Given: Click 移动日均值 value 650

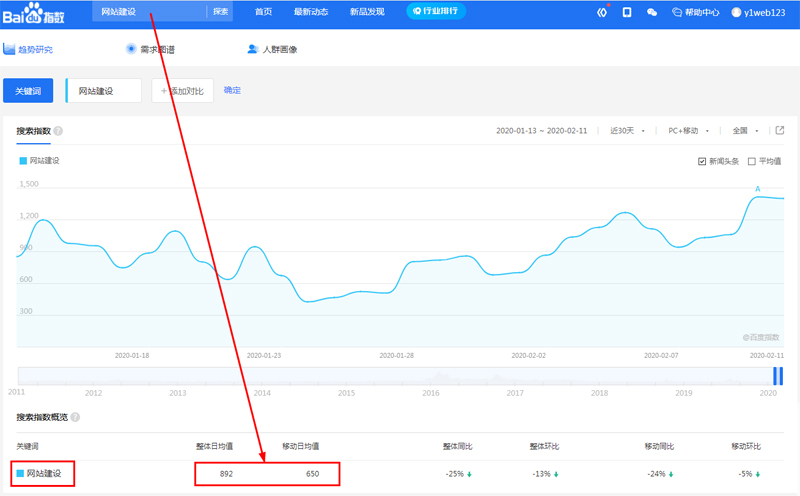Looking at the screenshot, I should [312, 474].
